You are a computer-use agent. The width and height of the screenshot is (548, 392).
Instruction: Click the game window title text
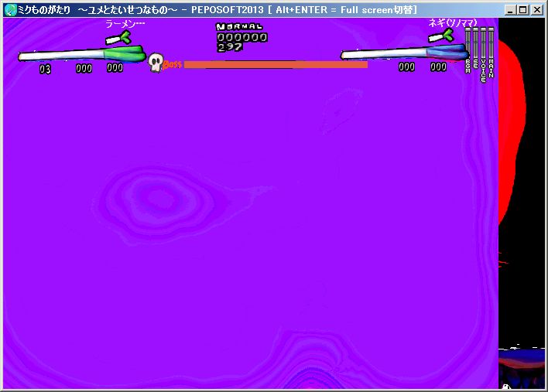pos(217,10)
